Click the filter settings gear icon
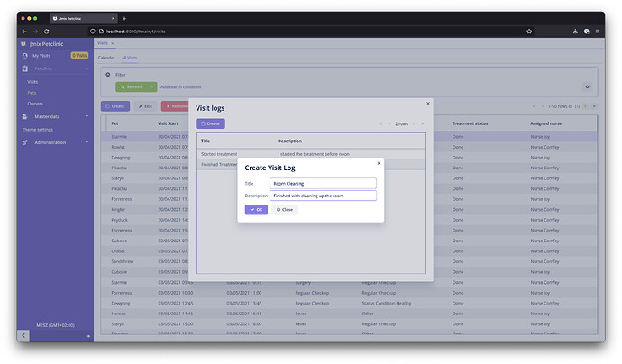Image resolution: width=622 pixels, height=364 pixels. tap(587, 86)
